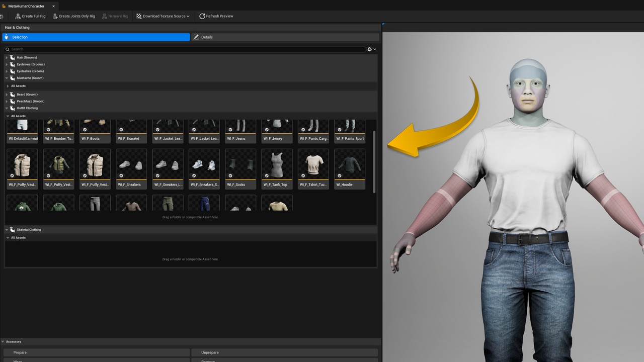Toggle the checkmark on WI_F_Socks thumbnail
This screenshot has height=362, width=644.
point(230,175)
